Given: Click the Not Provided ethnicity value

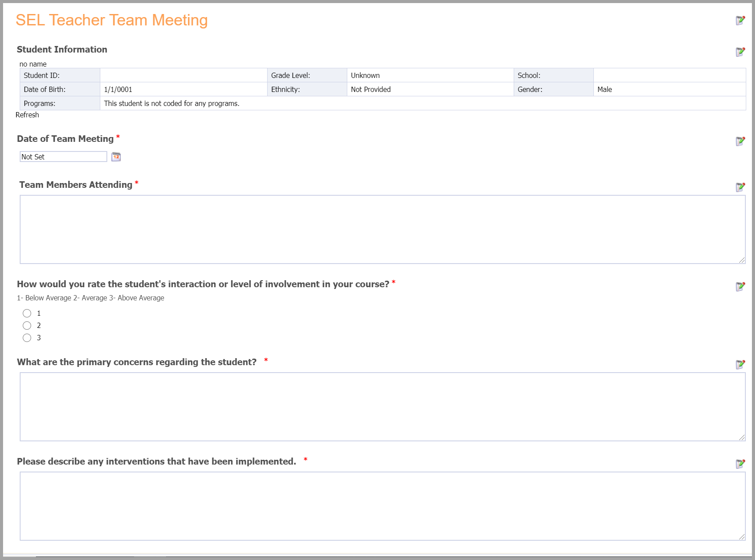Looking at the screenshot, I should (370, 89).
